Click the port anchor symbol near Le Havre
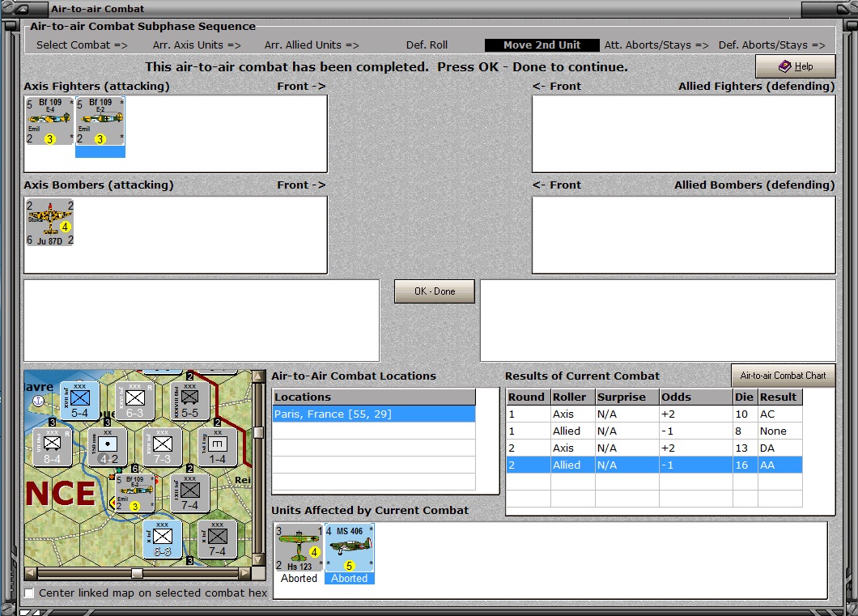Image resolution: width=858 pixels, height=616 pixels. coord(38,401)
